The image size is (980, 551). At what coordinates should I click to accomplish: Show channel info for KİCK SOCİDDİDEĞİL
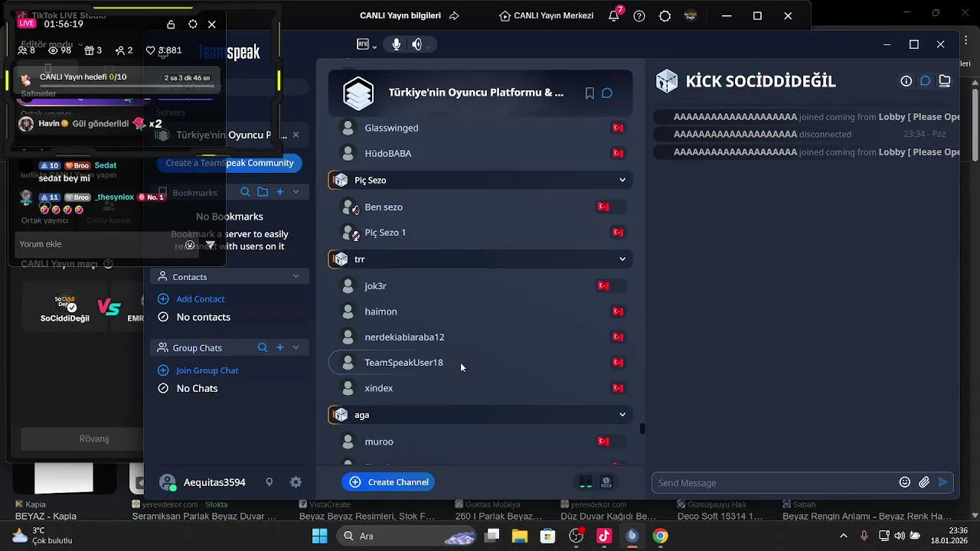(x=906, y=81)
